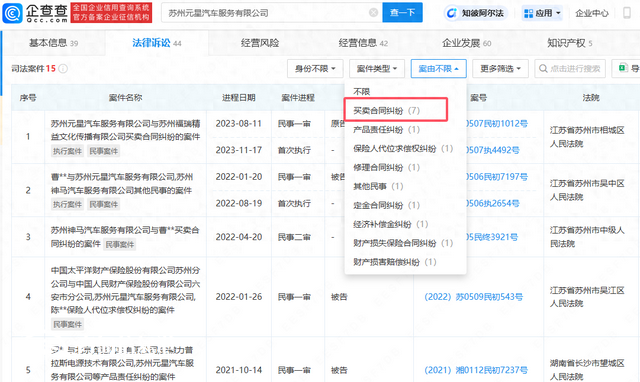Select 财产损失保险合同纠纷 (1) option
This screenshot has width=640, height=382.
pos(403,243)
